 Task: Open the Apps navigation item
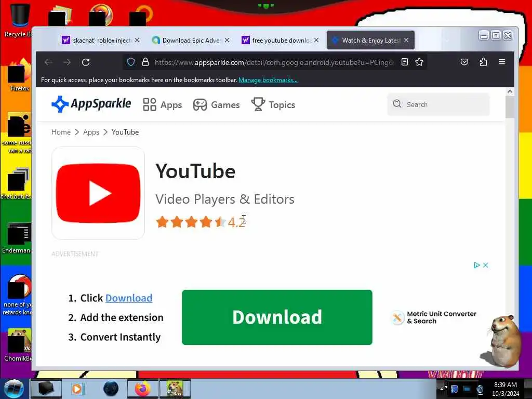click(162, 105)
